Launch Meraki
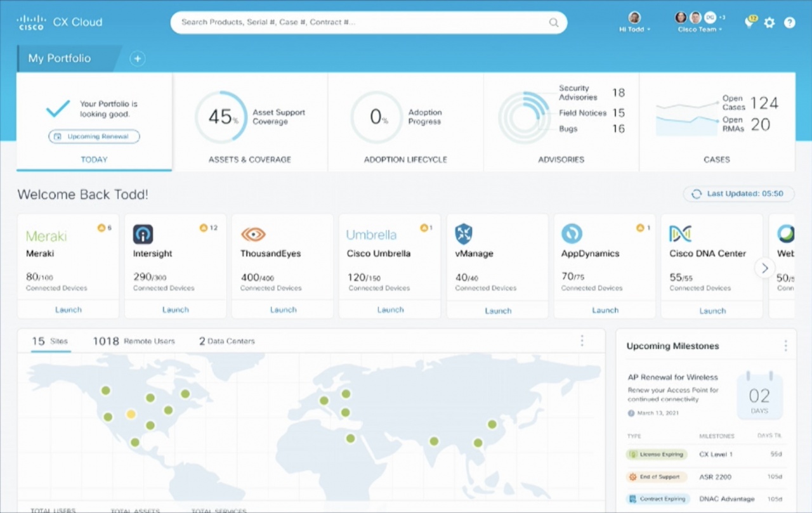Screen dimensions: 812x513 pos(69,309)
